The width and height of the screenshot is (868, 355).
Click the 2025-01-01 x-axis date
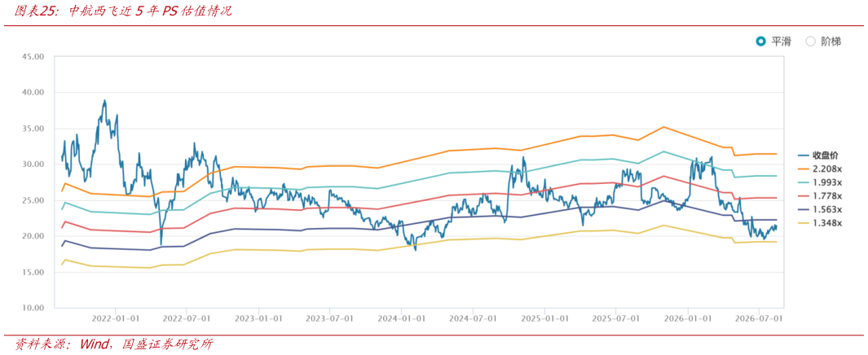pyautogui.click(x=544, y=319)
